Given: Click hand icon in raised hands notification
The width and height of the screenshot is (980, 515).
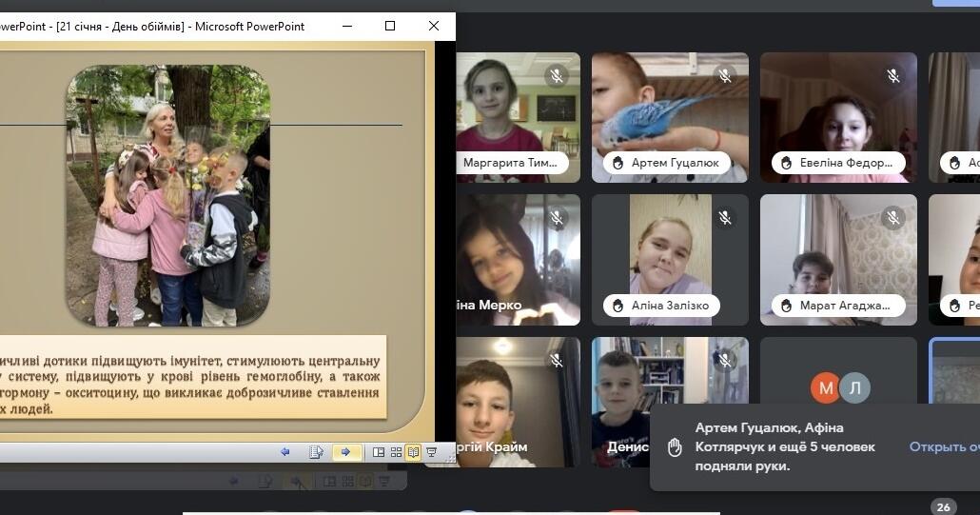Looking at the screenshot, I should pos(675,446).
